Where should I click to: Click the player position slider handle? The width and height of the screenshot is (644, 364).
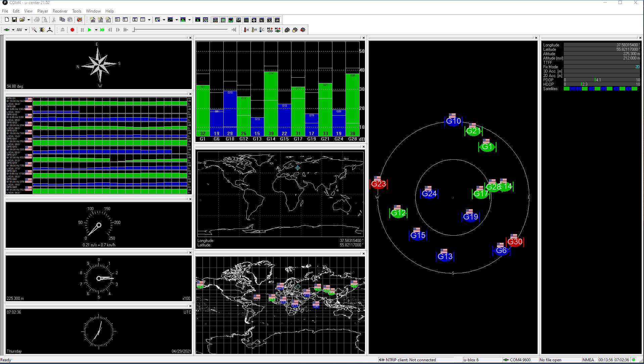click(134, 30)
